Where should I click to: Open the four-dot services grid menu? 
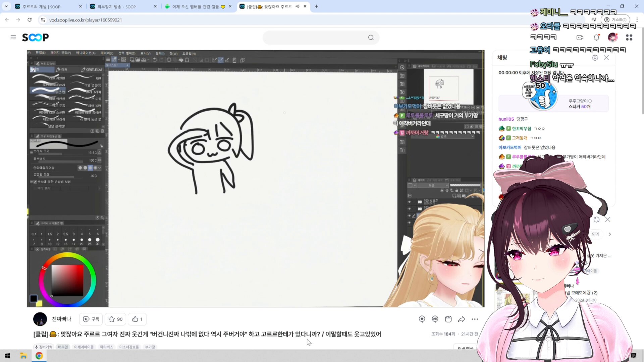click(629, 38)
